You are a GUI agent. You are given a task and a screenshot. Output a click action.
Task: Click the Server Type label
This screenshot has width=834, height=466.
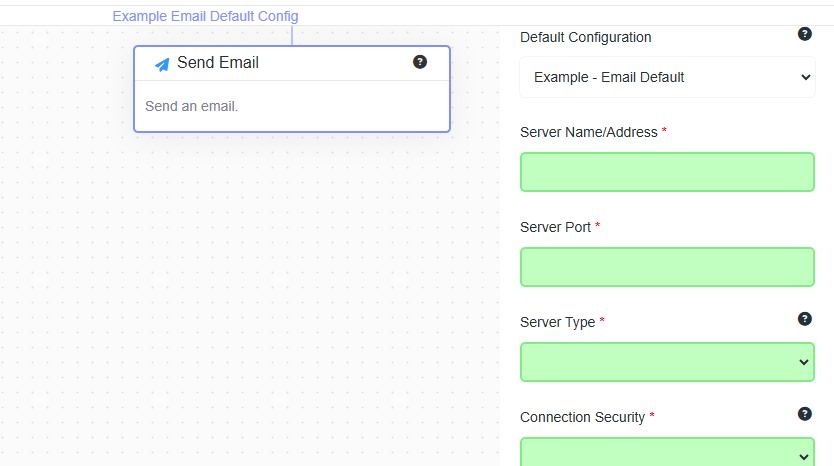point(558,322)
